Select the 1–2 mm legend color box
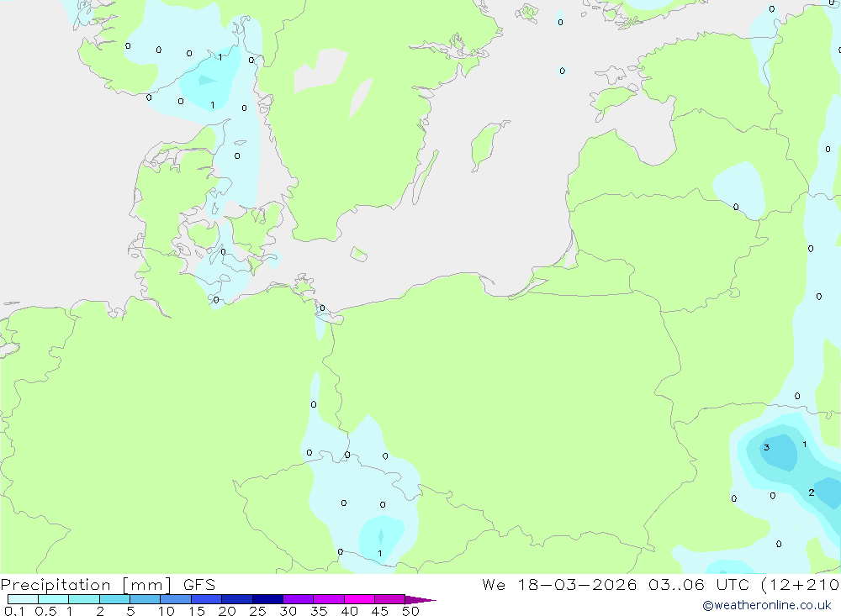The width and height of the screenshot is (841, 616). [x=84, y=599]
